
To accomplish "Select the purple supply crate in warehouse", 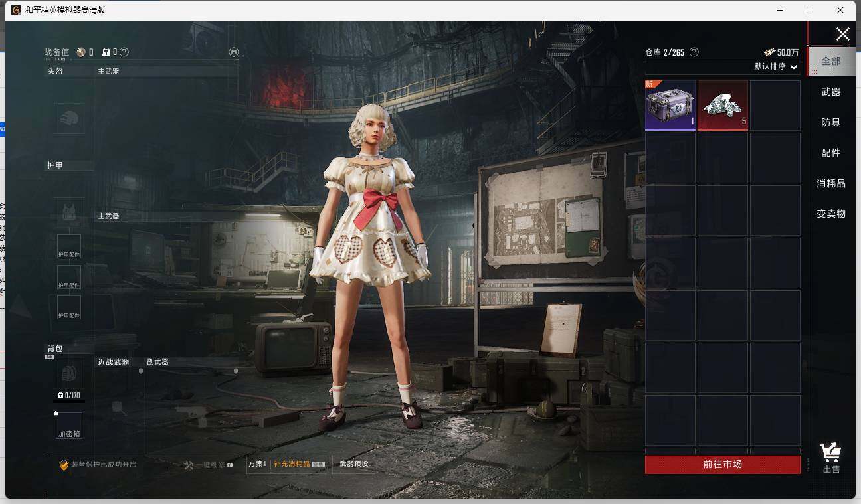I will pyautogui.click(x=670, y=106).
